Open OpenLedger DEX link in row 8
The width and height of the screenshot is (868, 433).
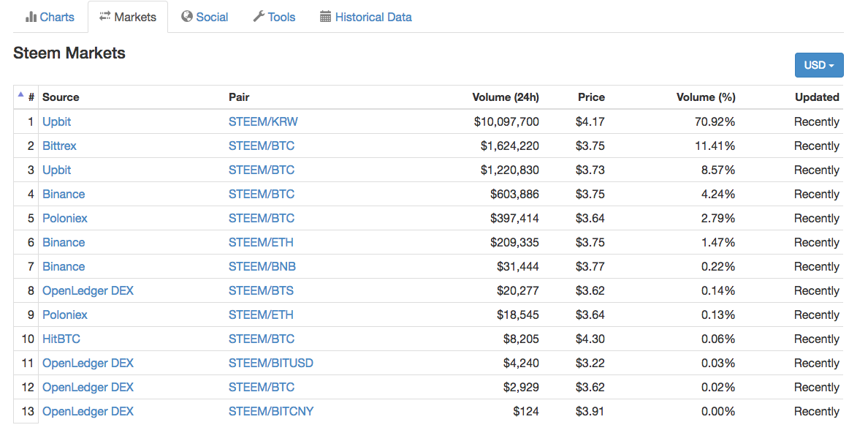click(x=88, y=290)
